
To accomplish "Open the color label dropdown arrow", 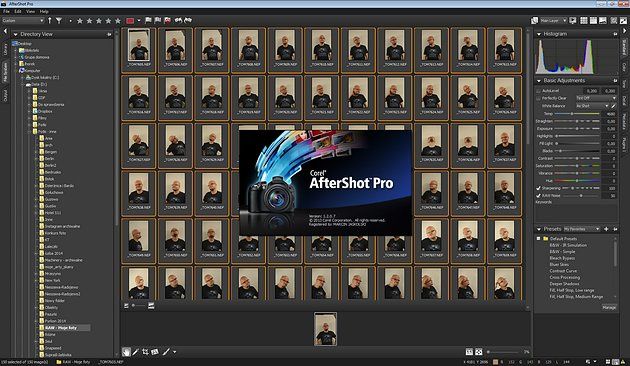I will tap(139, 20).
